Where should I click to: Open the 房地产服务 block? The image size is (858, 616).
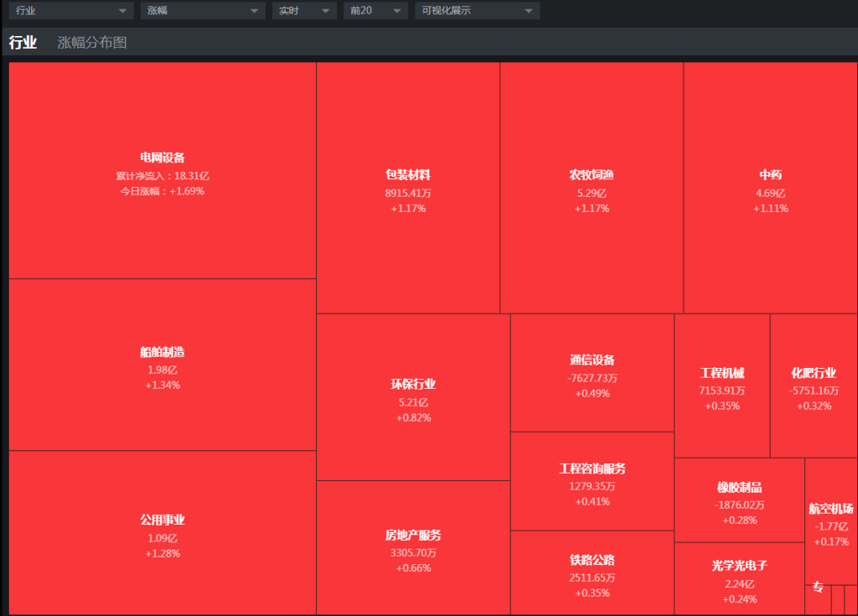click(413, 549)
